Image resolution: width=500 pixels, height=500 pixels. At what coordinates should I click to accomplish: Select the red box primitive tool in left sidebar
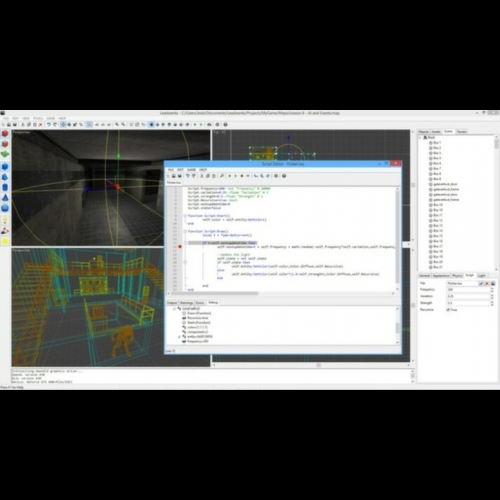(5, 133)
